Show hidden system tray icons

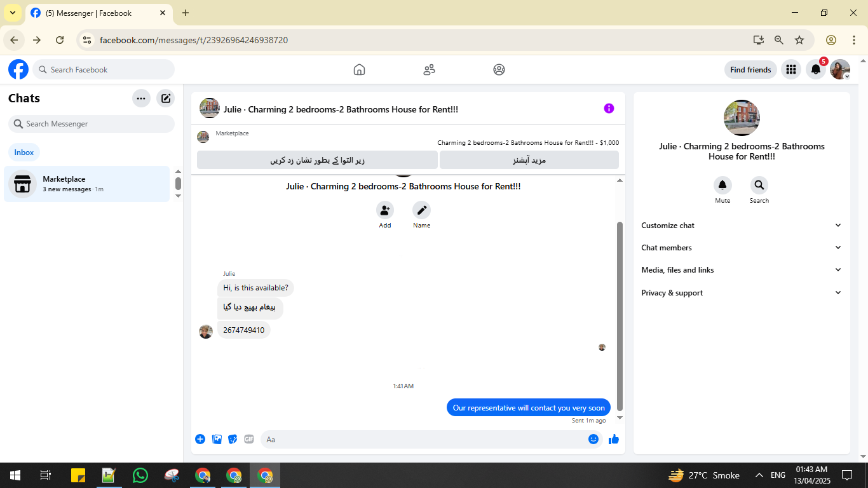[759, 475]
